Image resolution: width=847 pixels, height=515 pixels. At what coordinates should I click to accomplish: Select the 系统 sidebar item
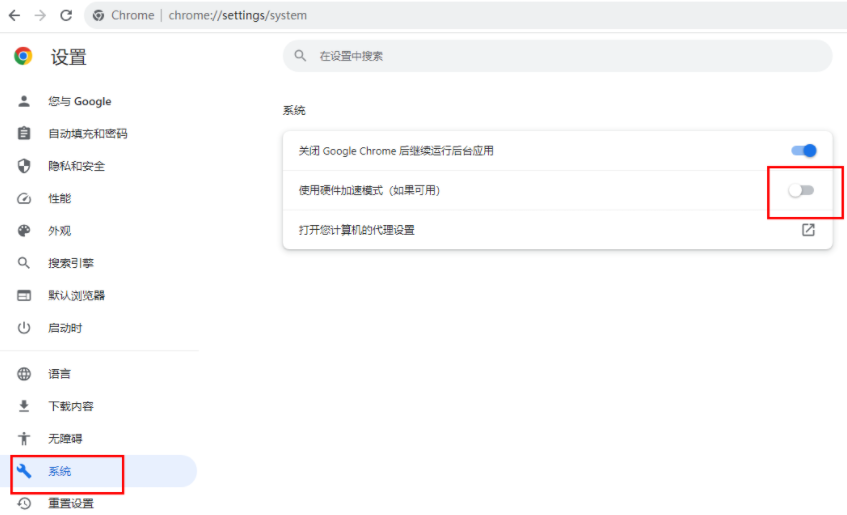coord(99,471)
